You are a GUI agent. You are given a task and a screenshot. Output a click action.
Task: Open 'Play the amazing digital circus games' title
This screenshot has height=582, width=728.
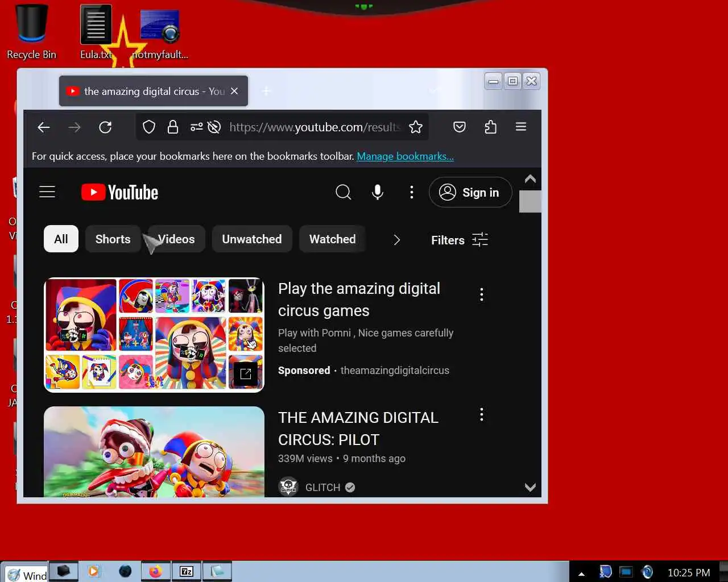(359, 300)
